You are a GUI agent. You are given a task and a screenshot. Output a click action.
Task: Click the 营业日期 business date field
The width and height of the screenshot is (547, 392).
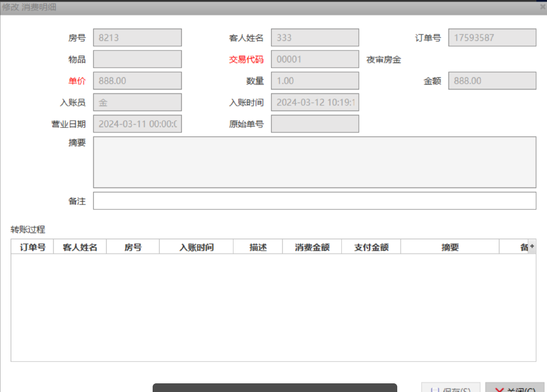click(137, 124)
